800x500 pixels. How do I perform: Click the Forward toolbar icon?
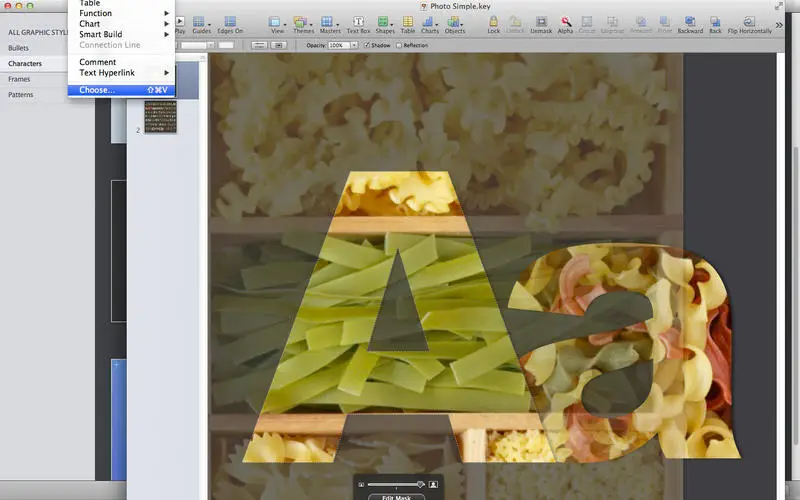[x=641, y=24]
